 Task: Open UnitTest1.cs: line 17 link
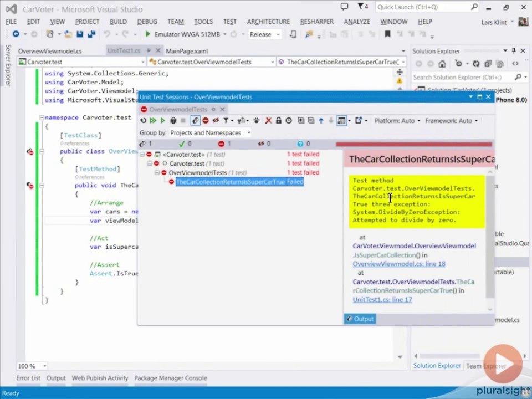382,300
